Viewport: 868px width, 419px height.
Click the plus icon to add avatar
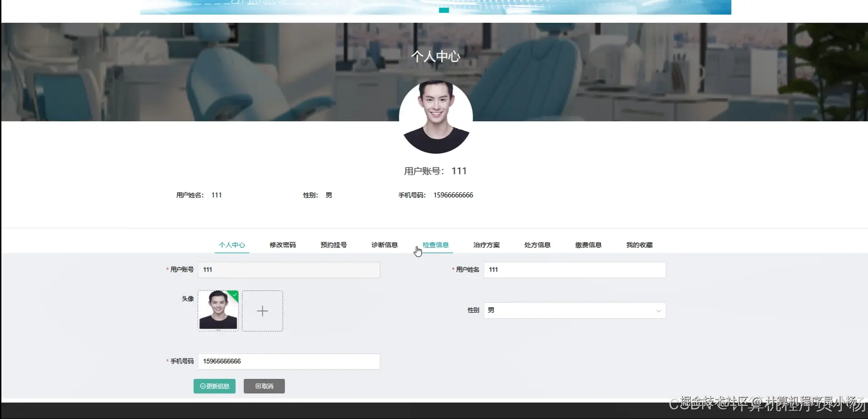tap(262, 311)
